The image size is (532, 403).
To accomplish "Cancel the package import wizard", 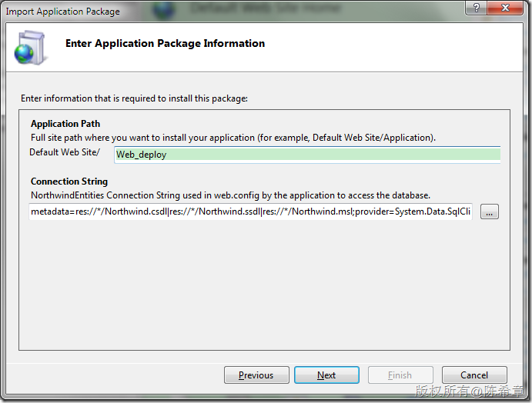I will coord(474,375).
